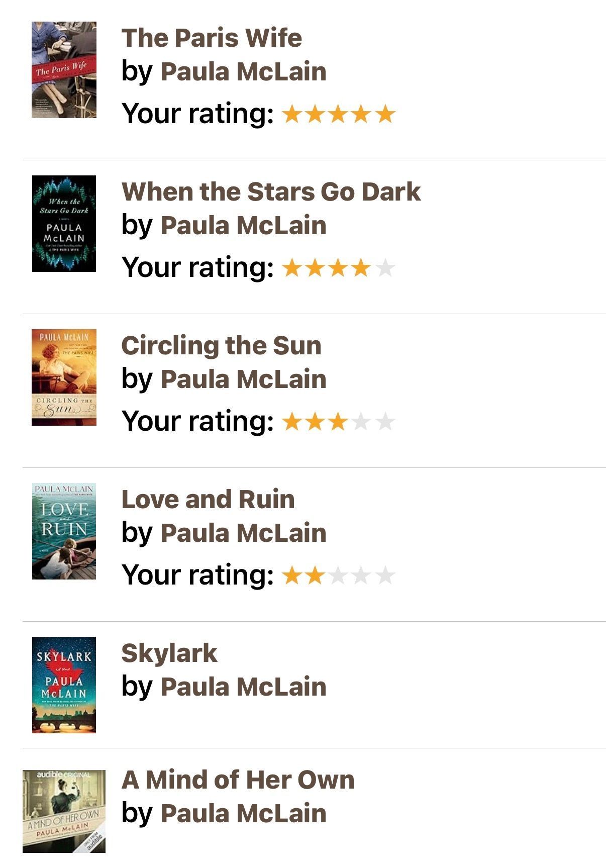Click second star on Love and Ruin

pos(315,576)
